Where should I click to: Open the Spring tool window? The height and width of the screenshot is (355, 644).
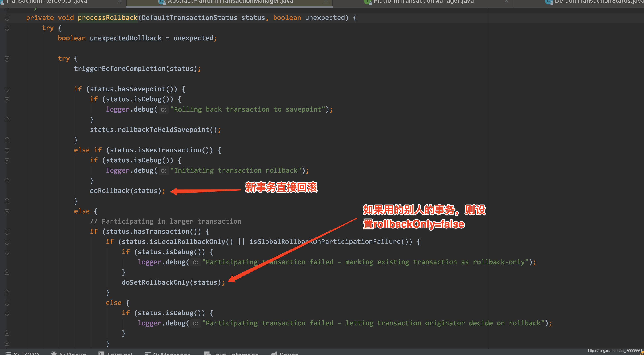pos(289,353)
